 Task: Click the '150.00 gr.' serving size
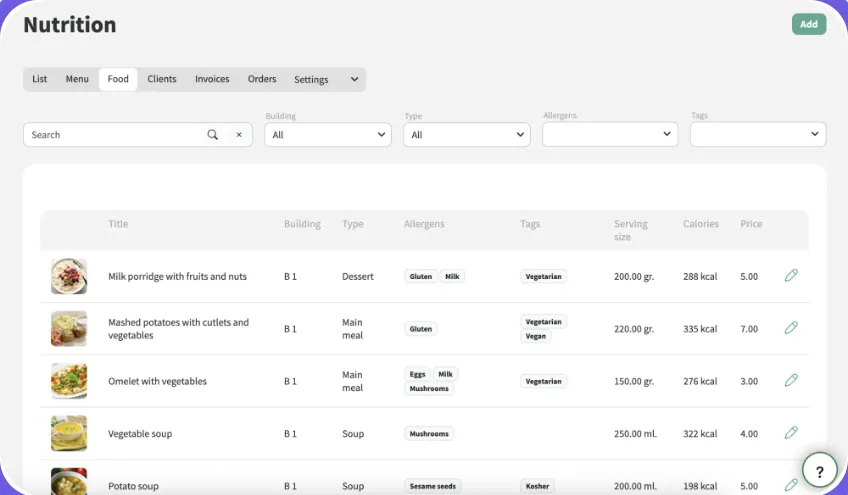pyautogui.click(x=634, y=381)
